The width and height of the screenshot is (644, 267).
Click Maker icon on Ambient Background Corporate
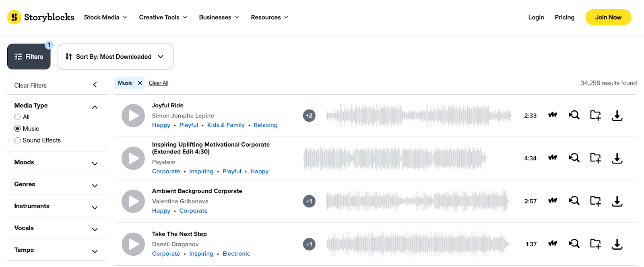tap(553, 201)
